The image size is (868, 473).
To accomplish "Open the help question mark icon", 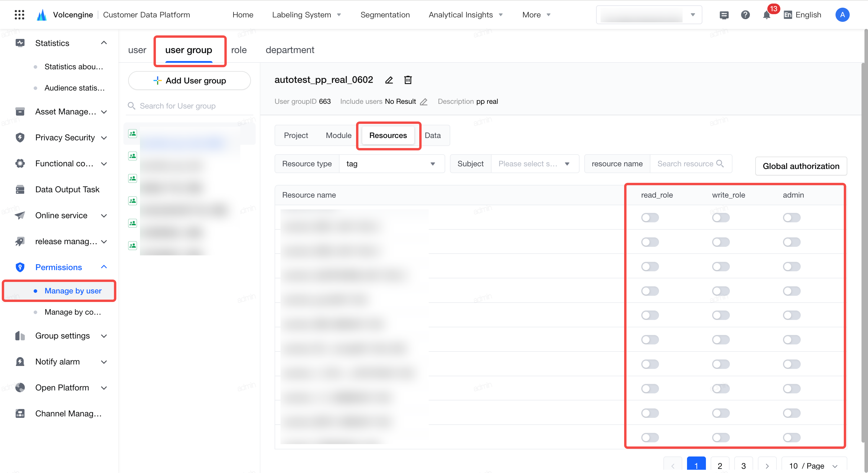I will pyautogui.click(x=745, y=15).
